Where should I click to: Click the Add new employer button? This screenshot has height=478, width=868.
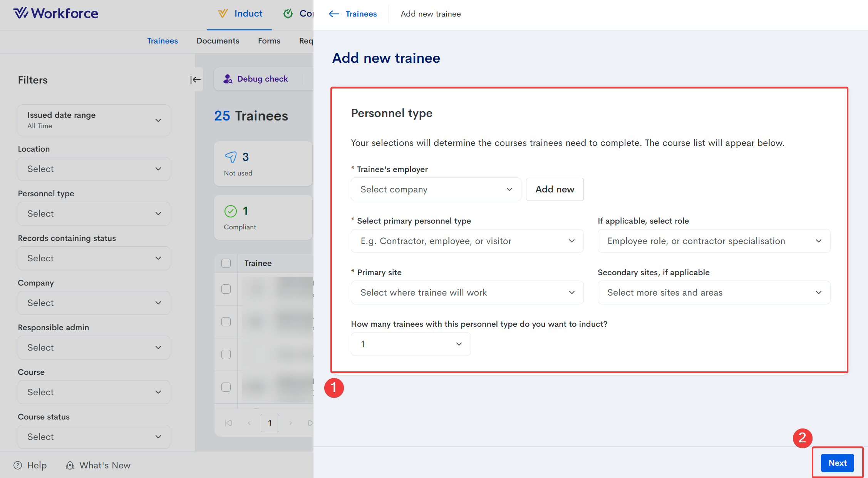tap(555, 189)
